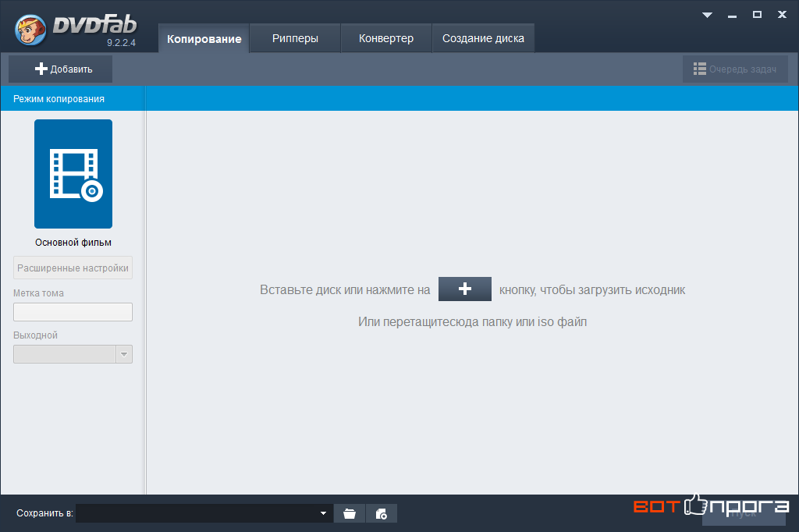Click the plus button to load source

pos(465,289)
